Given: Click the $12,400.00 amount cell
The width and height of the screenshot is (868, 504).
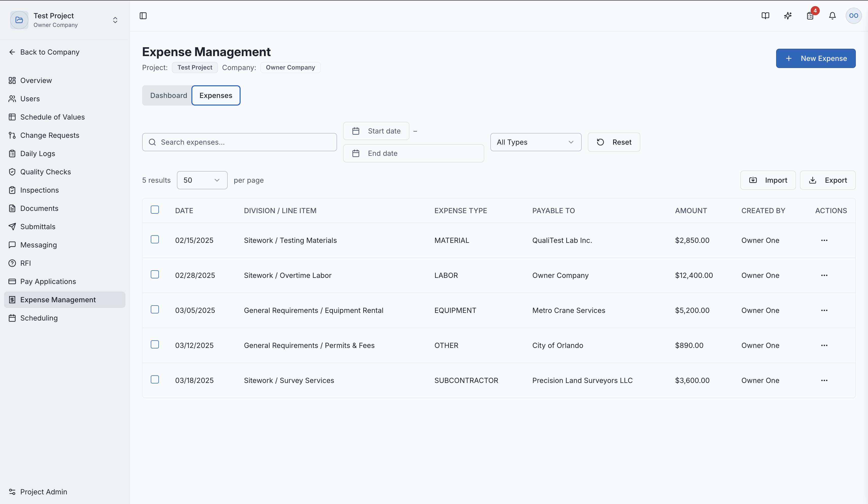Looking at the screenshot, I should pos(694,275).
